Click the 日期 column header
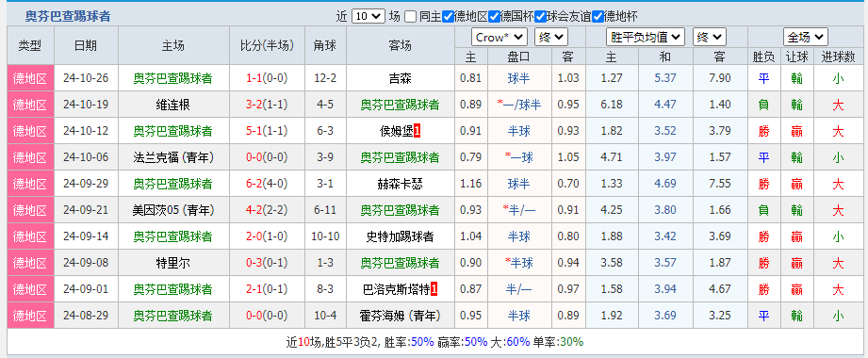 pos(86,45)
